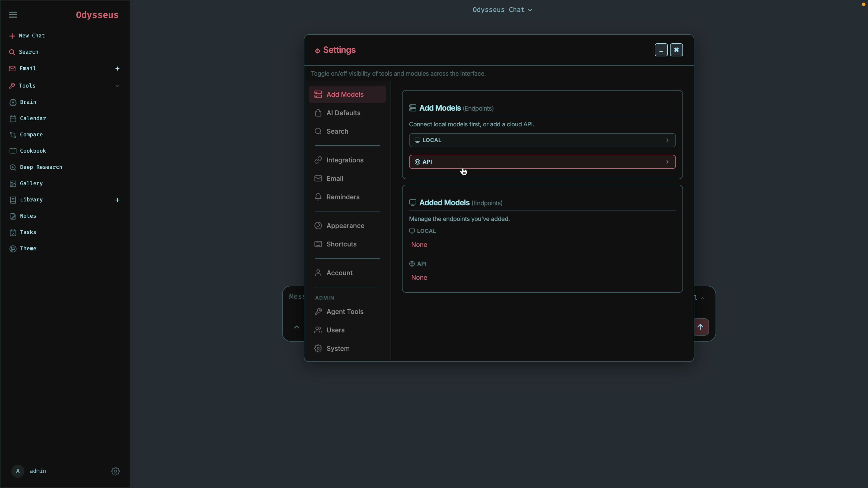Open the model selector behind Settings
This screenshot has height=488, width=868.
point(700,298)
